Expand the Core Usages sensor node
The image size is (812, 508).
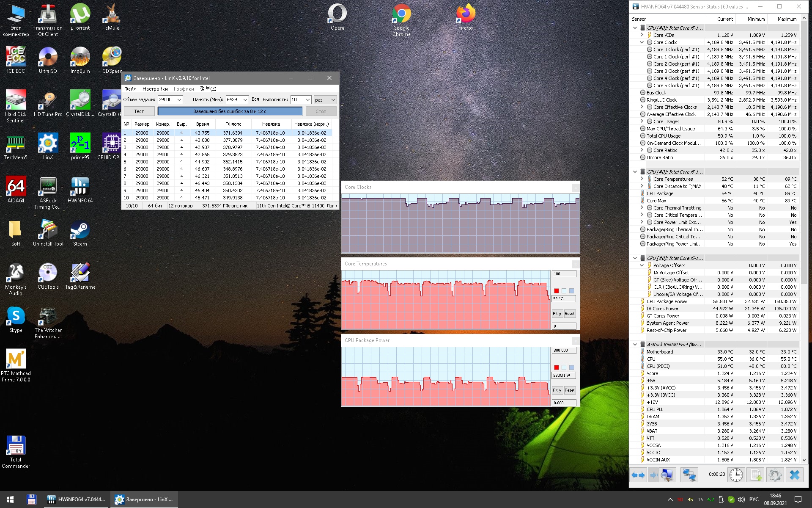642,121
